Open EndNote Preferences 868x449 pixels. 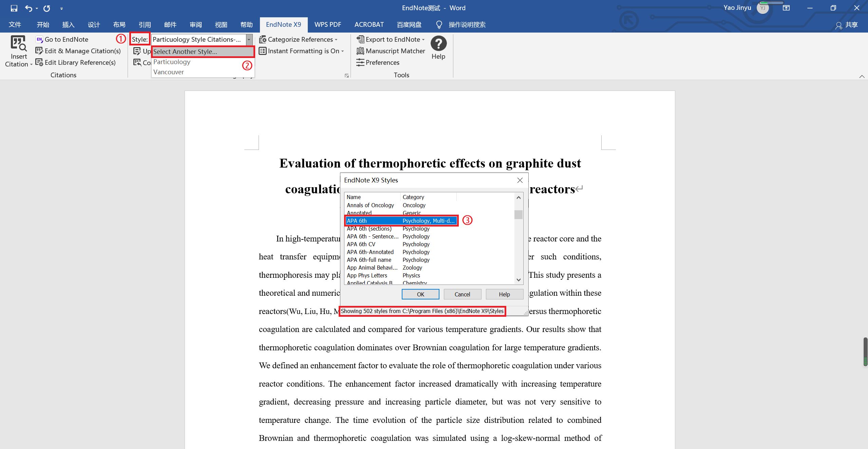[378, 62]
